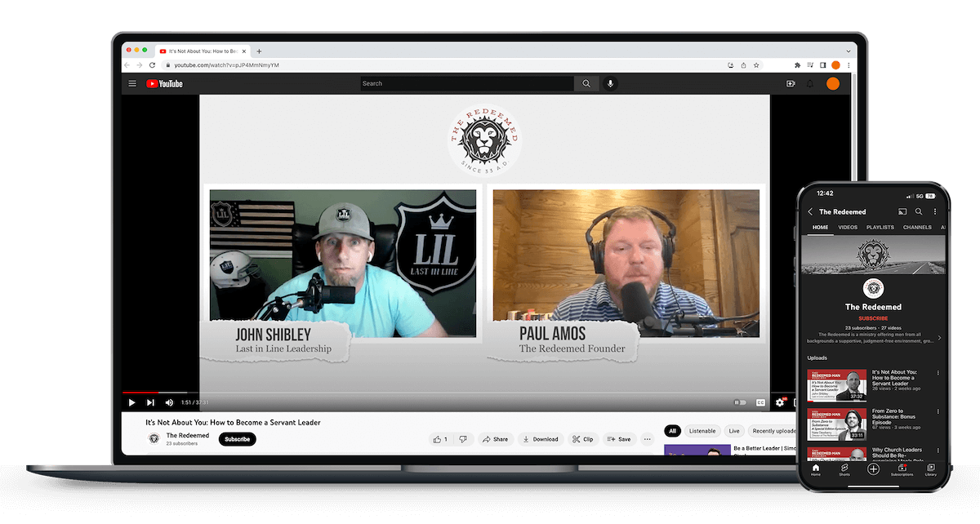980x524 pixels.
Task: Open the video player settings gear
Action: point(780,402)
